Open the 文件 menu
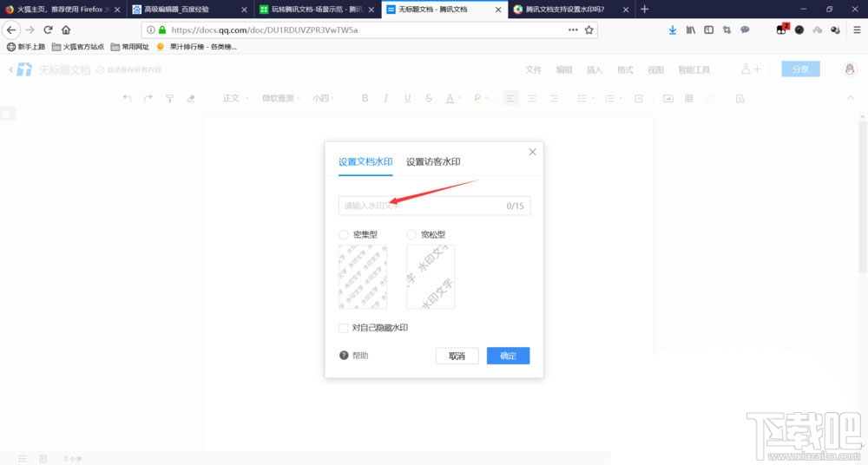The width and height of the screenshot is (868, 465). pyautogui.click(x=534, y=69)
